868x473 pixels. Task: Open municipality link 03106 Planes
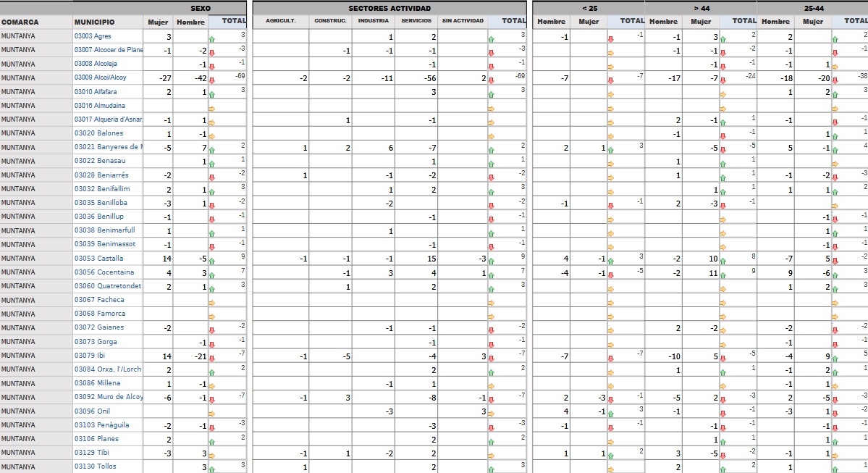point(97,439)
